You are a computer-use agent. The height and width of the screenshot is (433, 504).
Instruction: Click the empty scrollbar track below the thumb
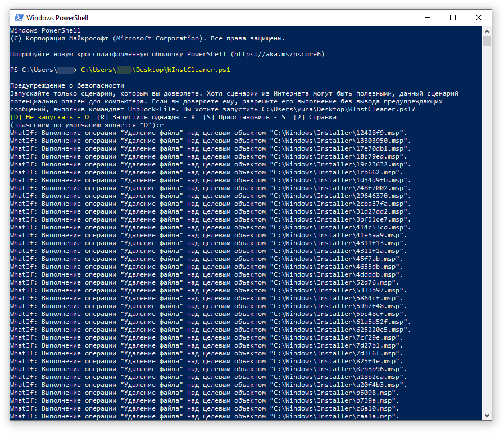487,225
